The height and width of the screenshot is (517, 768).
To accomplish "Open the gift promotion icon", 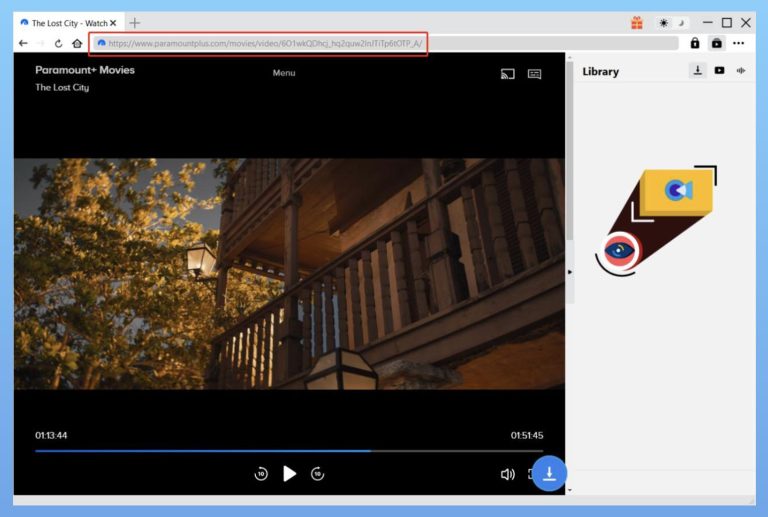I will (636, 22).
